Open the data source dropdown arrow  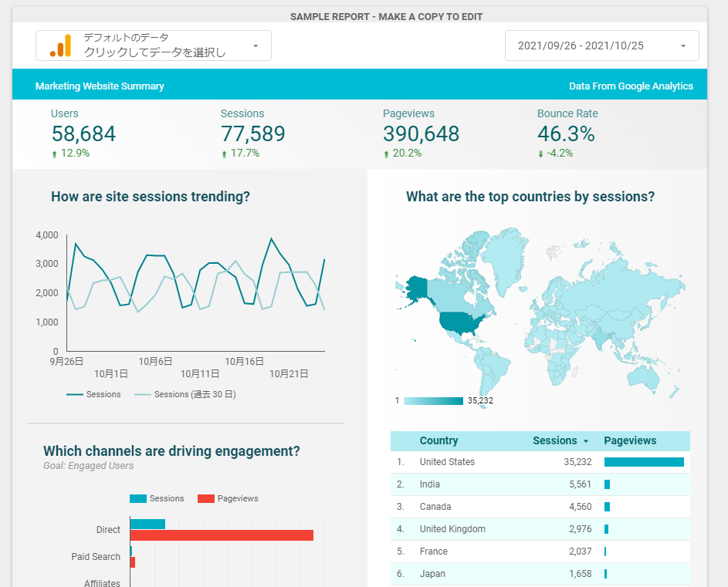click(x=256, y=46)
